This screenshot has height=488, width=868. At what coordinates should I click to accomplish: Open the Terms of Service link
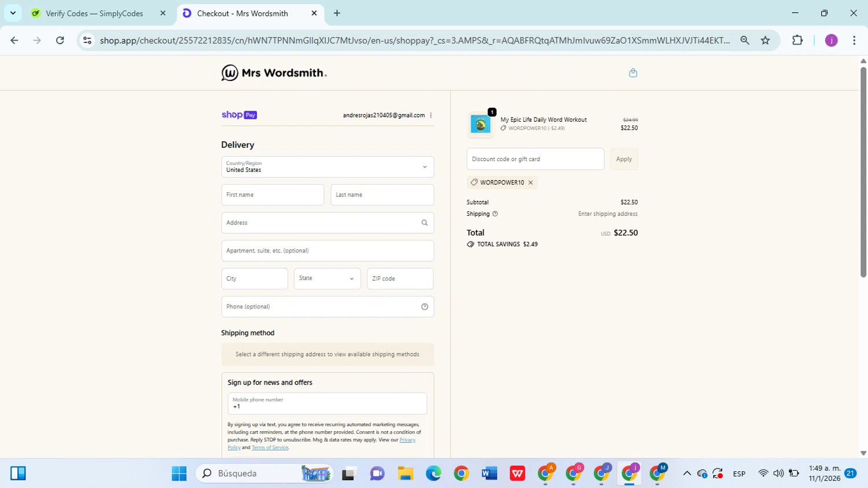(270, 447)
